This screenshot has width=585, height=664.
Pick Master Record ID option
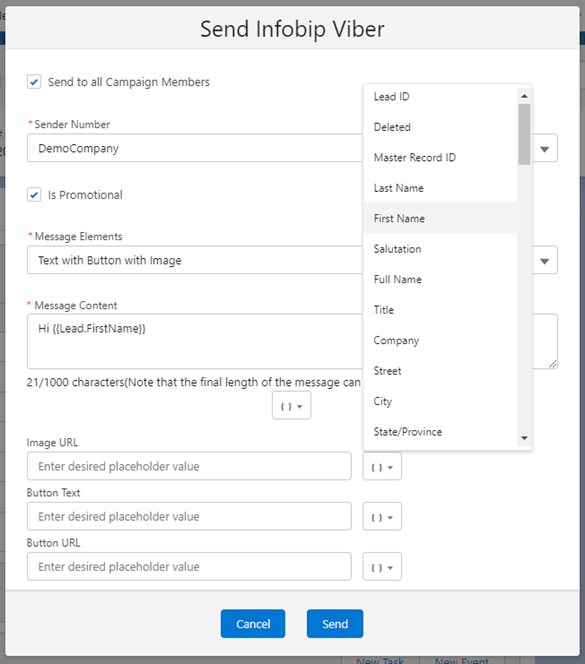[440, 158]
